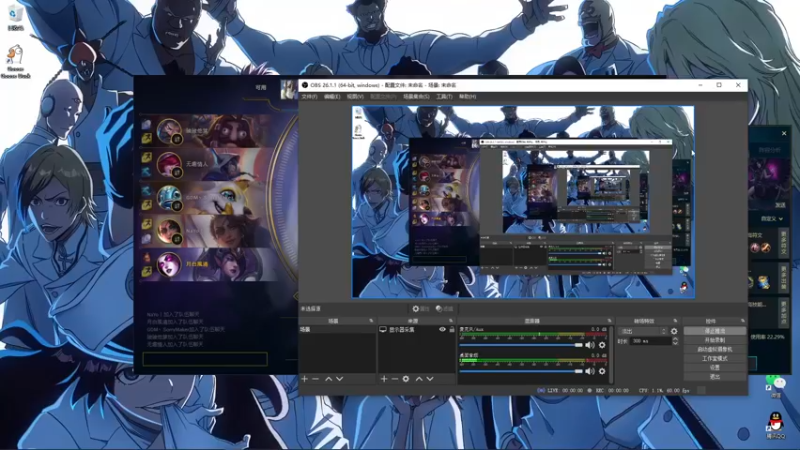This screenshot has height=450, width=800.
Task: Click the transition duration 300 ms field
Action: (651, 341)
